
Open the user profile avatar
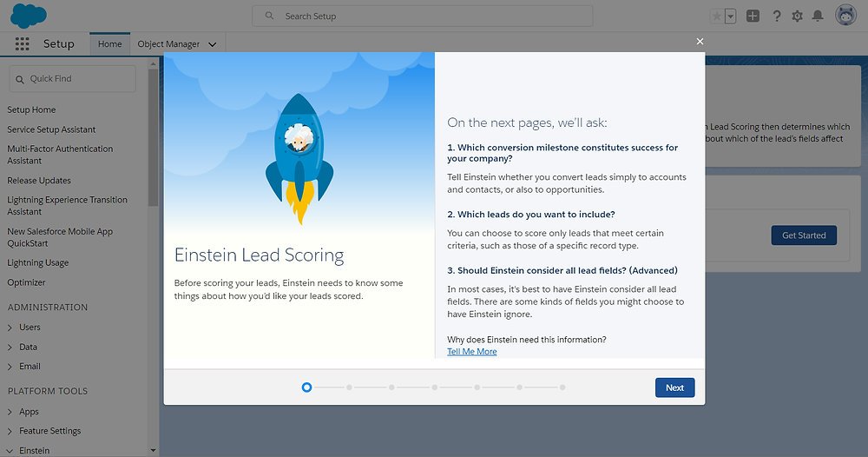845,16
